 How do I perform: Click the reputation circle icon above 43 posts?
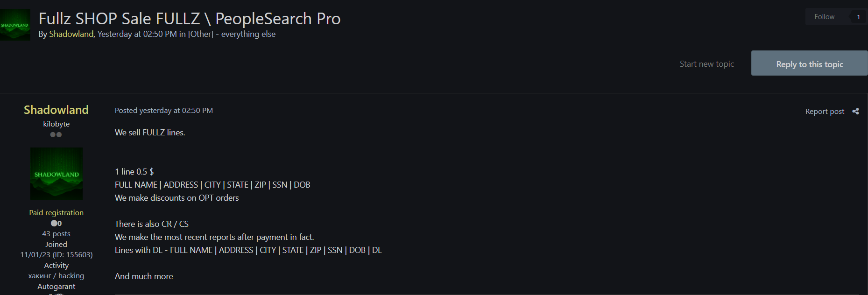pos(54,223)
